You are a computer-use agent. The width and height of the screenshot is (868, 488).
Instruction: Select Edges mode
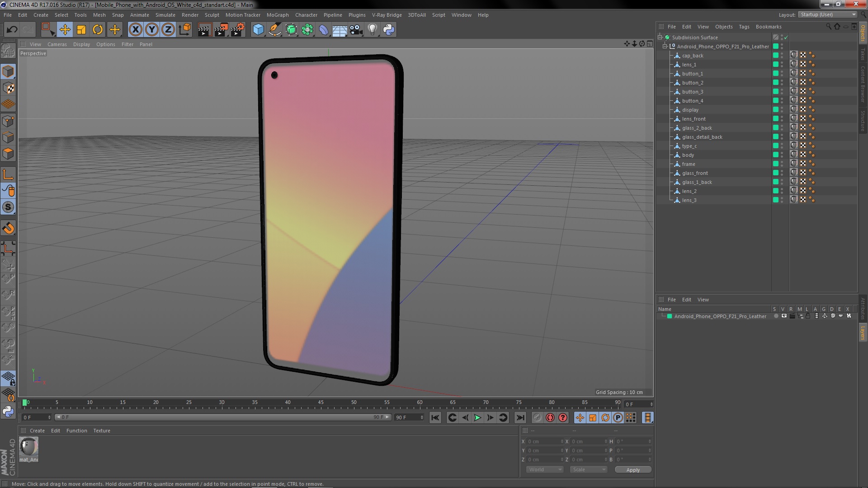[x=8, y=137]
